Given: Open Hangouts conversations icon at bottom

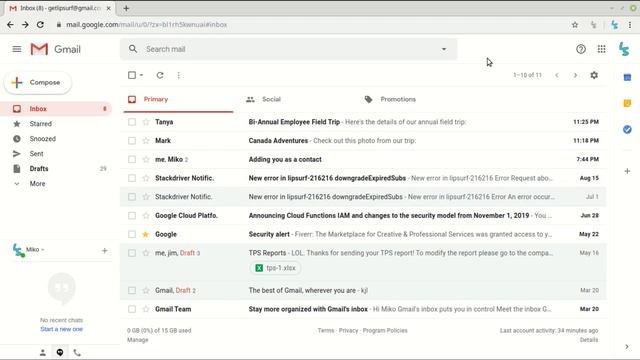Looking at the screenshot, I should click(x=60, y=353).
